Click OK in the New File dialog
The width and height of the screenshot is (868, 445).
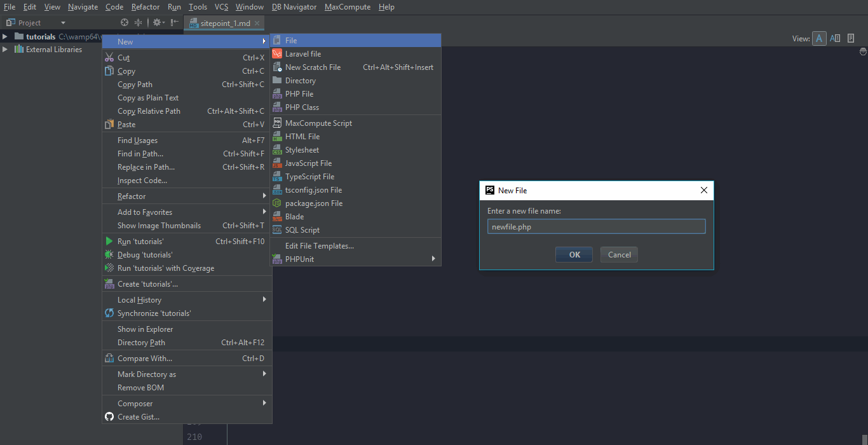coord(574,255)
